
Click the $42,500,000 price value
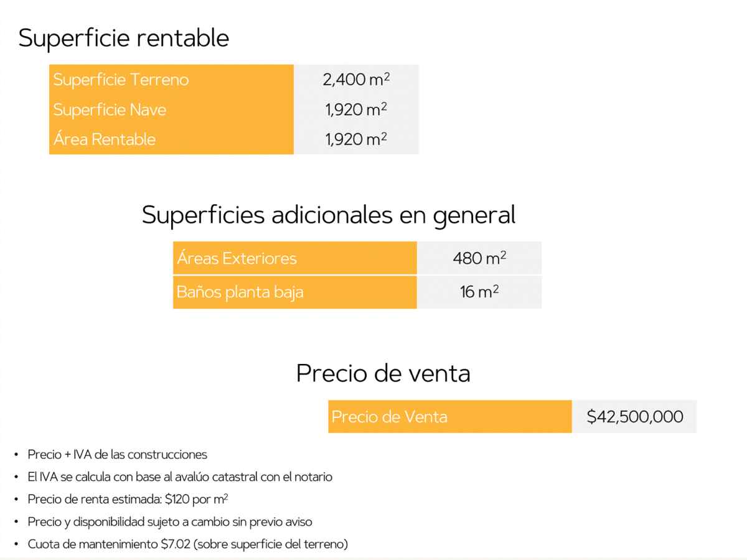point(635,416)
